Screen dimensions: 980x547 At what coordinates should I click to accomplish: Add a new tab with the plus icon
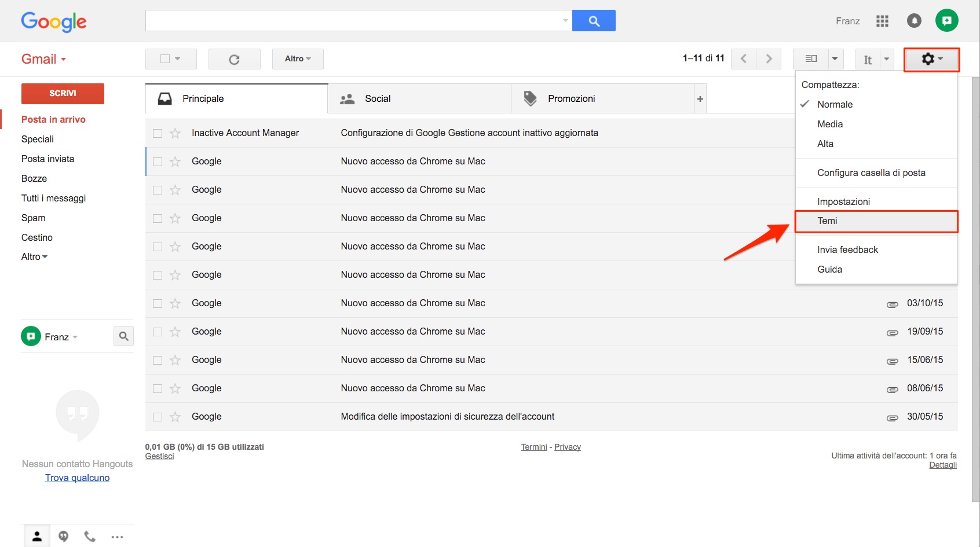pyautogui.click(x=700, y=99)
